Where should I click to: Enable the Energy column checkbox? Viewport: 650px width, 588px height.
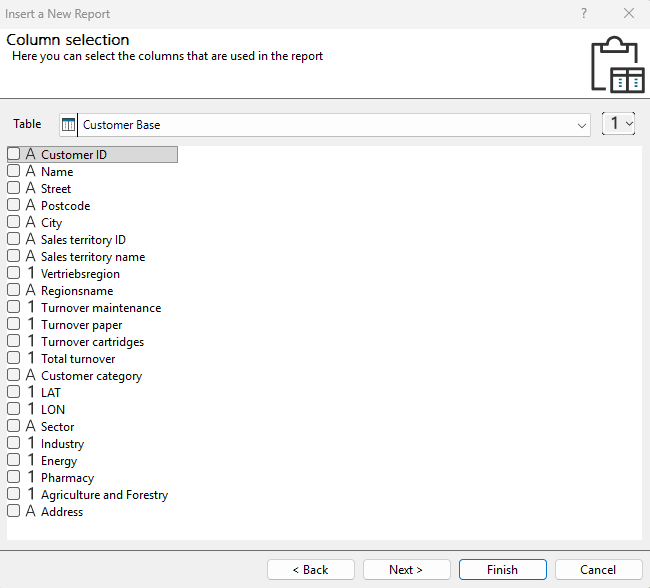coord(13,460)
